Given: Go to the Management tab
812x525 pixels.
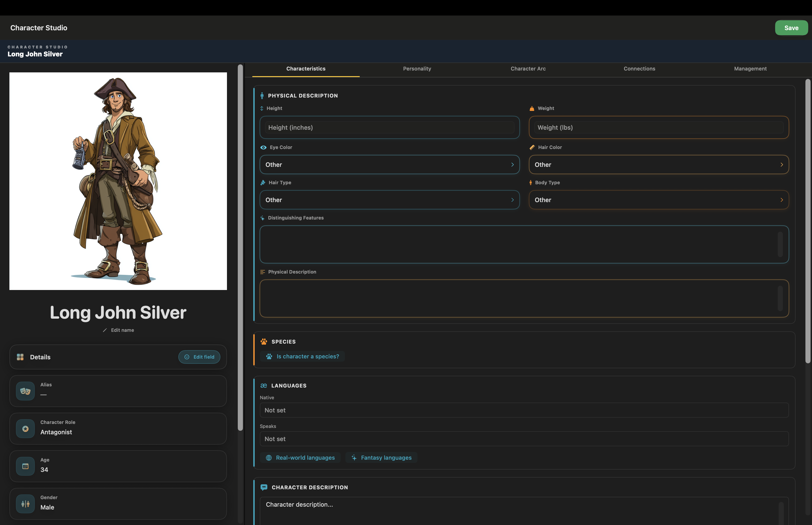Looking at the screenshot, I should click(x=750, y=69).
